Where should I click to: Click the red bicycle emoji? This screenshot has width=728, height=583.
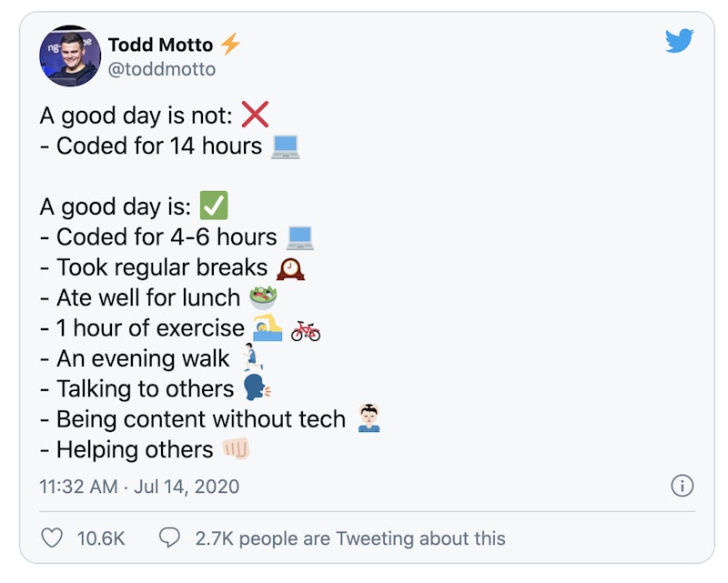306,329
